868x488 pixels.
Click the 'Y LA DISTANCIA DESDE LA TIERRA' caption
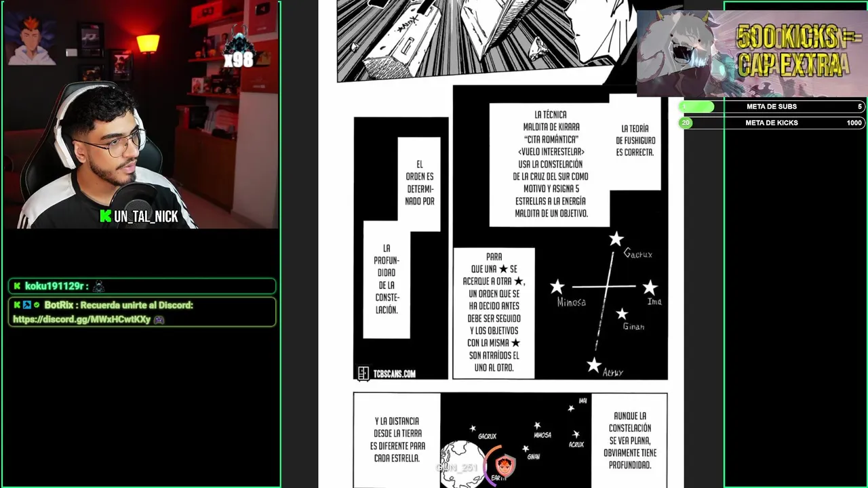tap(397, 440)
